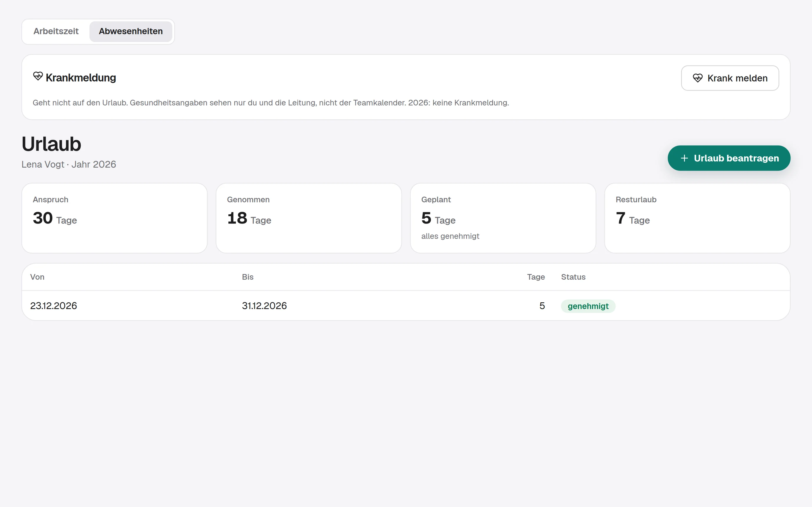This screenshot has width=812, height=507.
Task: Click the Von column header
Action: click(37, 277)
